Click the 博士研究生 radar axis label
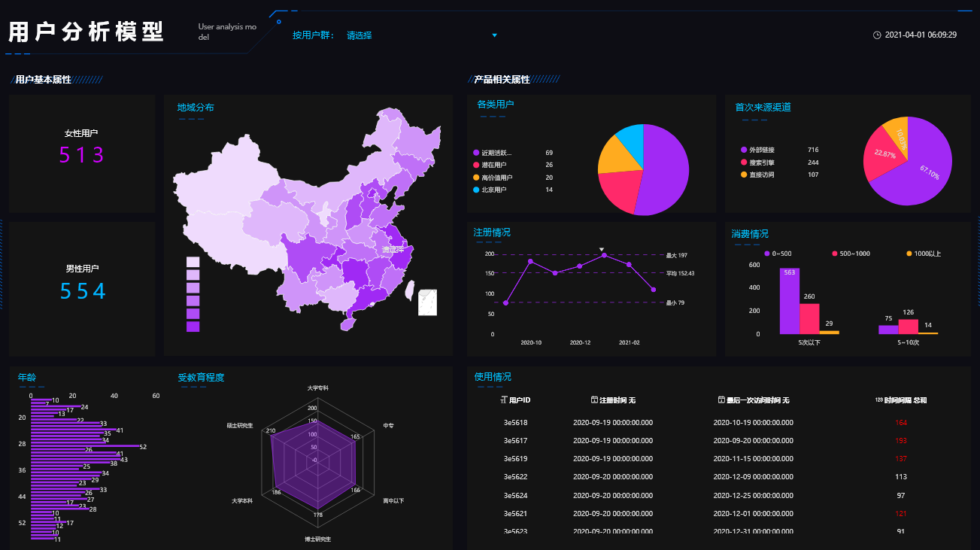 click(317, 539)
